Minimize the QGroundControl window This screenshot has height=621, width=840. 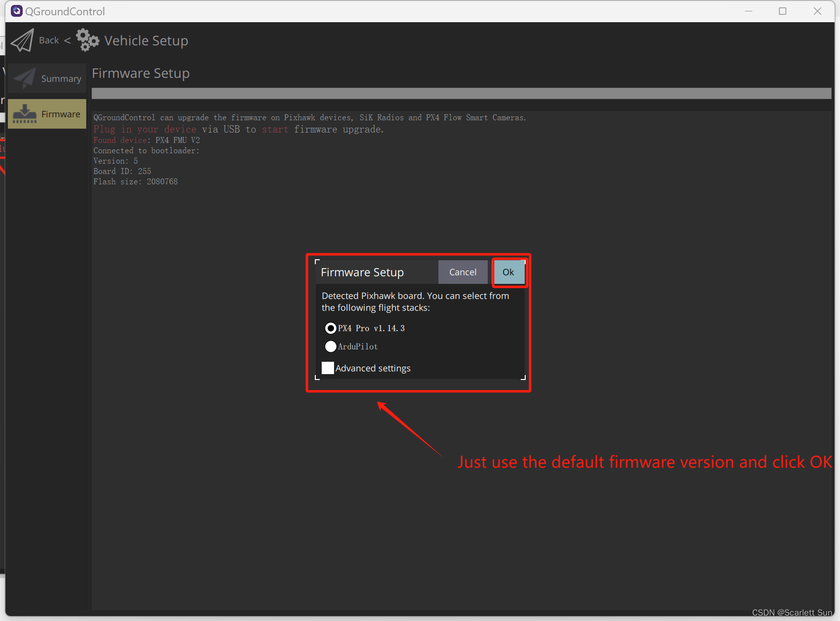pos(748,11)
